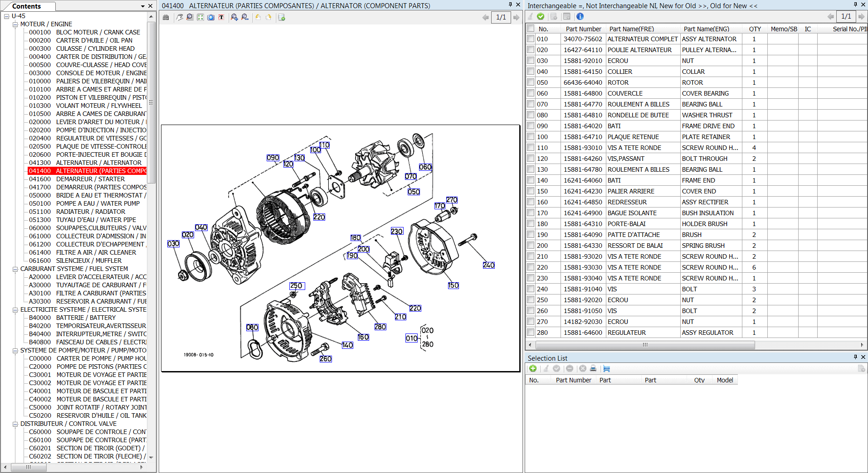The image size is (868, 473).
Task: Rotate the diagram left
Action: [x=258, y=17]
